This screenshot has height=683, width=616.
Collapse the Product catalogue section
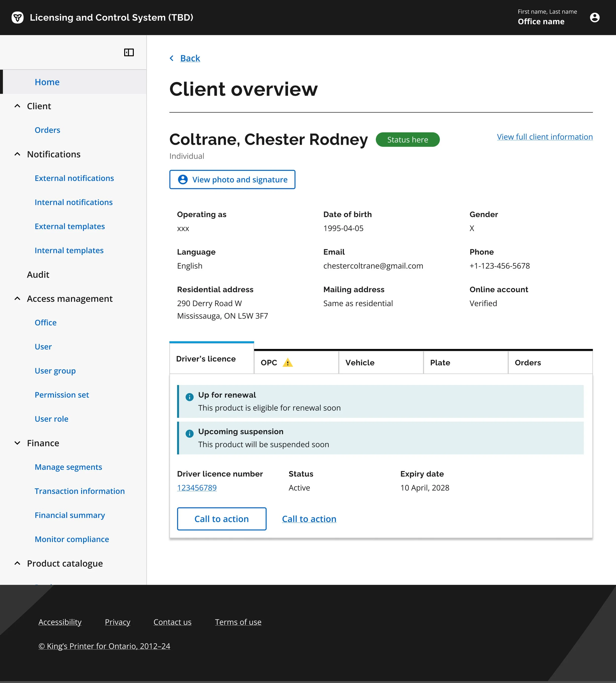point(17,563)
